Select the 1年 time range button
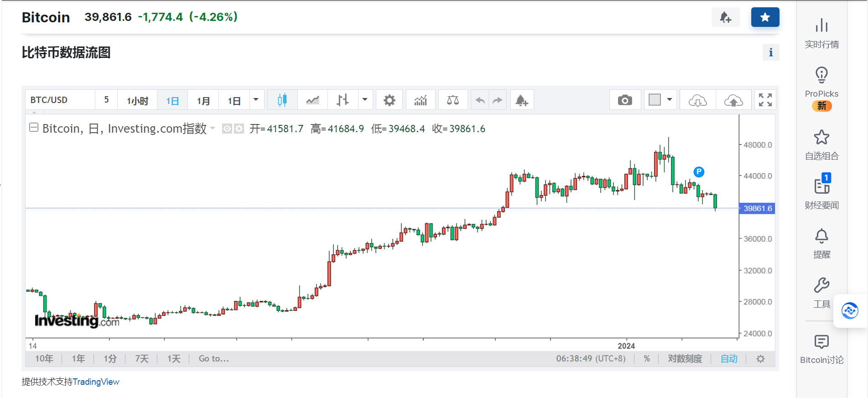The width and height of the screenshot is (868, 398). tap(78, 359)
